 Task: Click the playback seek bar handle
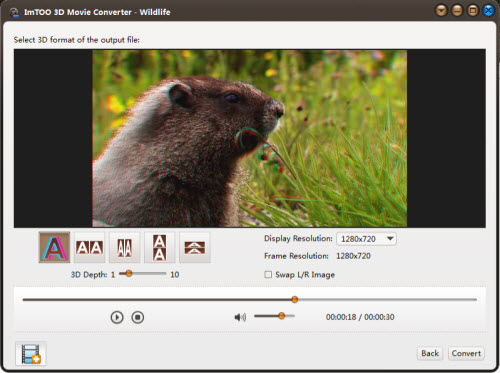[x=295, y=299]
